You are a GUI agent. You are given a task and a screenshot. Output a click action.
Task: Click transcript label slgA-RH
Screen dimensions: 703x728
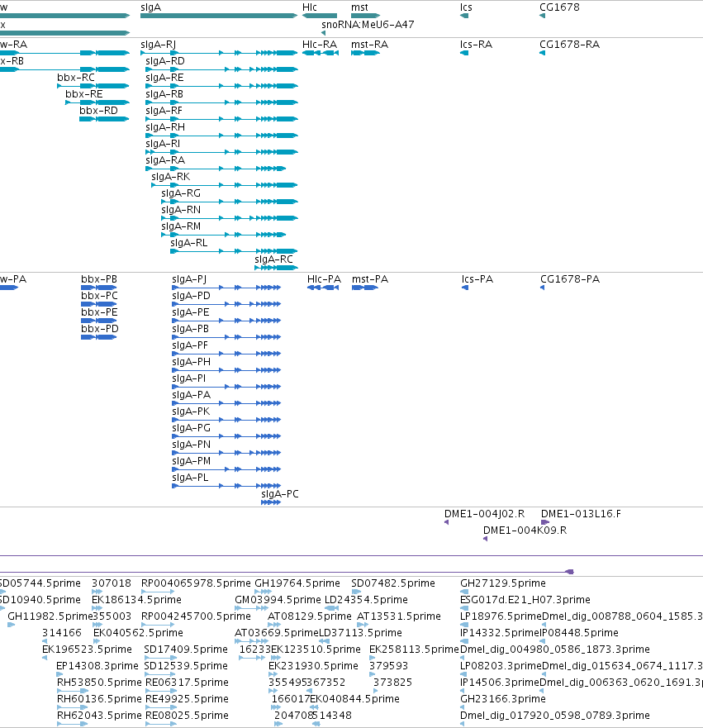point(164,127)
